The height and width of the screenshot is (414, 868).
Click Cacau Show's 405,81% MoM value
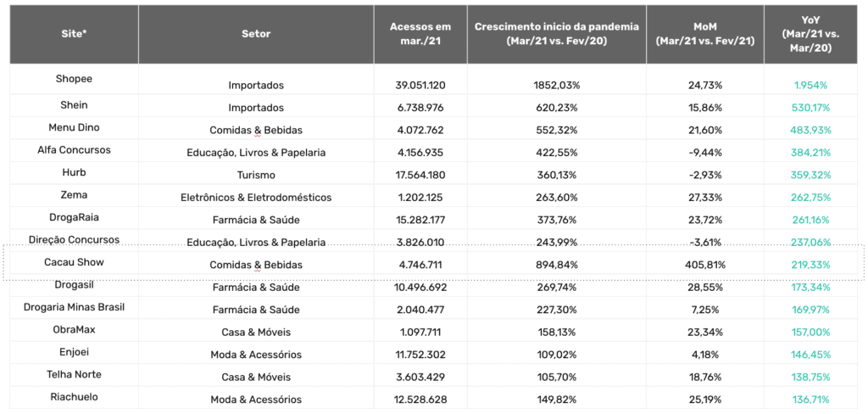click(x=705, y=265)
